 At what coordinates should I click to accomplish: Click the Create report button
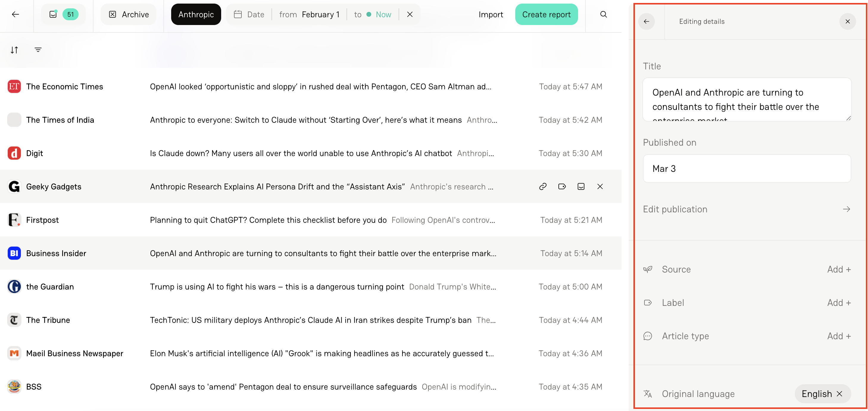click(x=546, y=14)
